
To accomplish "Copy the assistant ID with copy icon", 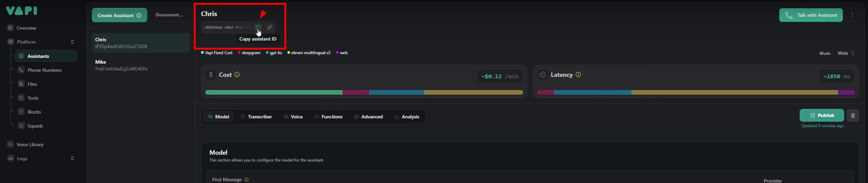I will coord(258,27).
